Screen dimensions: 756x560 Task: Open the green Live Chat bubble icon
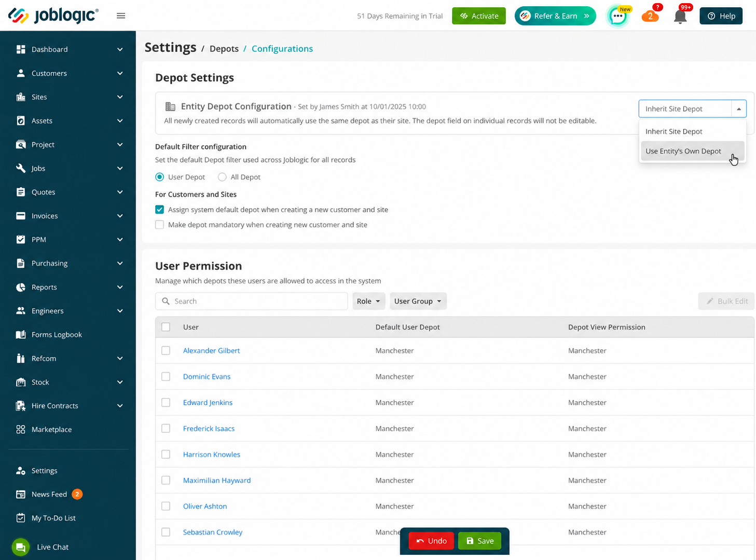pyautogui.click(x=21, y=547)
